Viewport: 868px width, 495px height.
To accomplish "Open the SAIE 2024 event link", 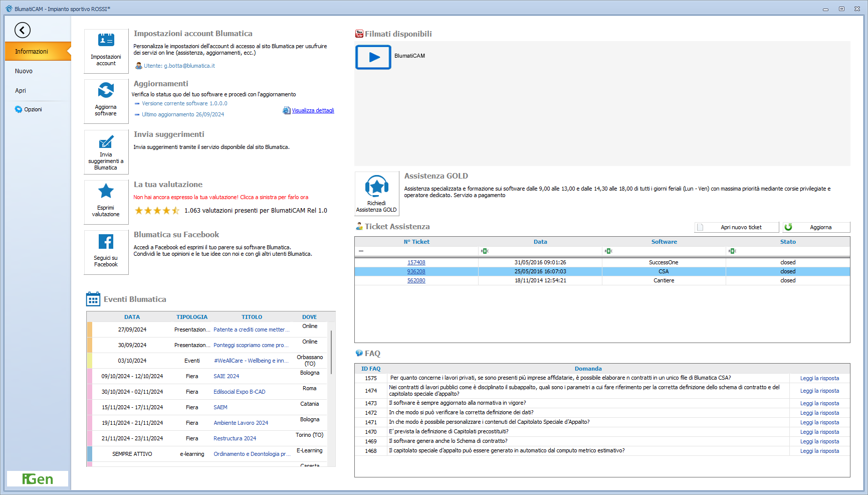I will 227,376.
